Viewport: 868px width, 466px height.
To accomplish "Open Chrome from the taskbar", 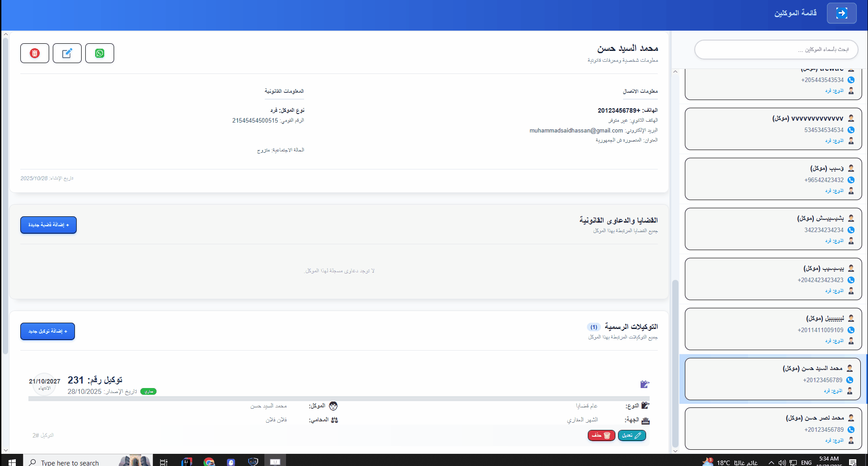I will [208, 461].
